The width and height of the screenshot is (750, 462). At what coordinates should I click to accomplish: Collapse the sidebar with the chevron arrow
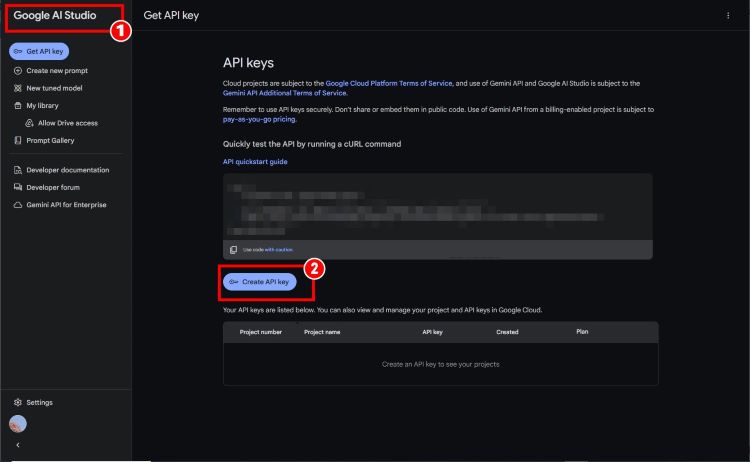pyautogui.click(x=18, y=445)
